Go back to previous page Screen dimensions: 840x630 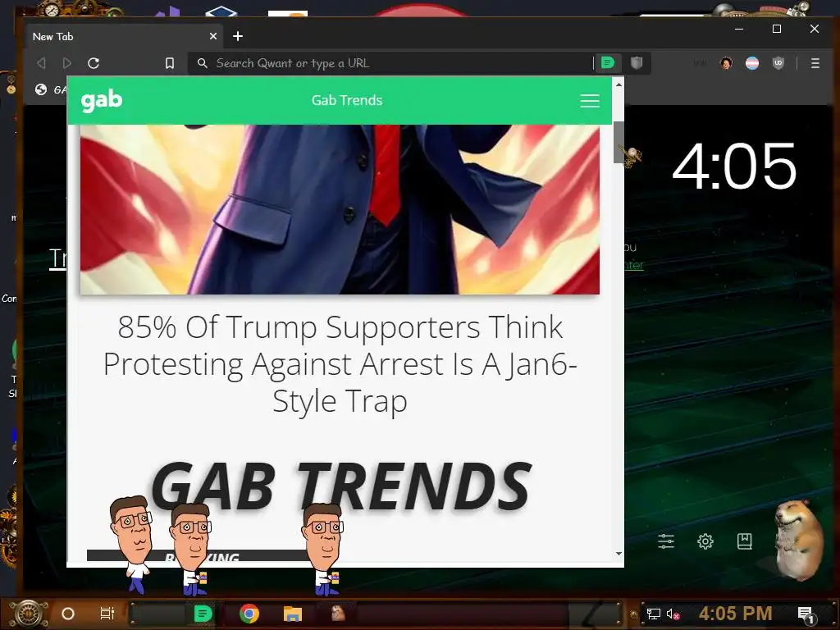41,63
